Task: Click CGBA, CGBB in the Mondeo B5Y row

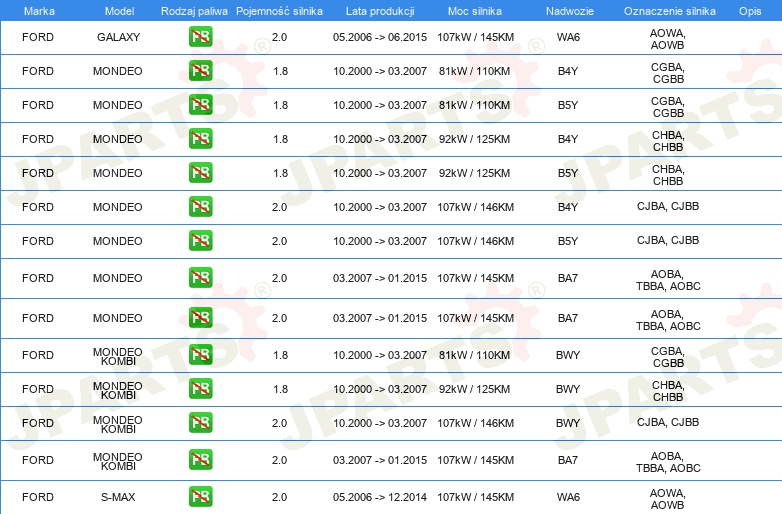Action: 668,107
